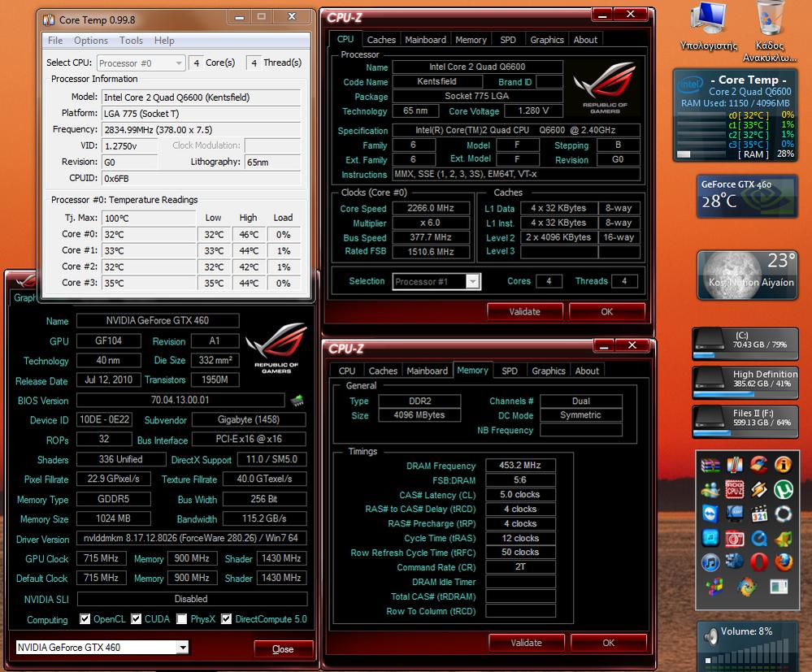Click the Driver Version field in GPU-Z

coord(191,538)
